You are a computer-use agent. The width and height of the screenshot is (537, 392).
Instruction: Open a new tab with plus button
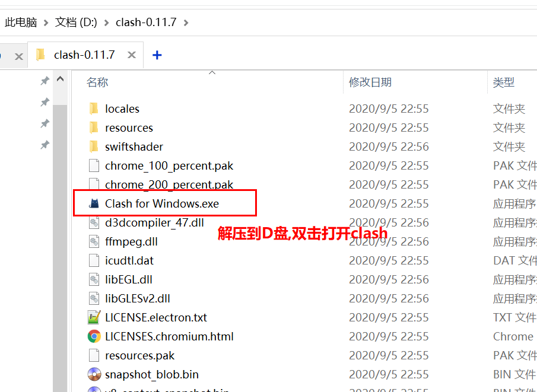pos(157,55)
